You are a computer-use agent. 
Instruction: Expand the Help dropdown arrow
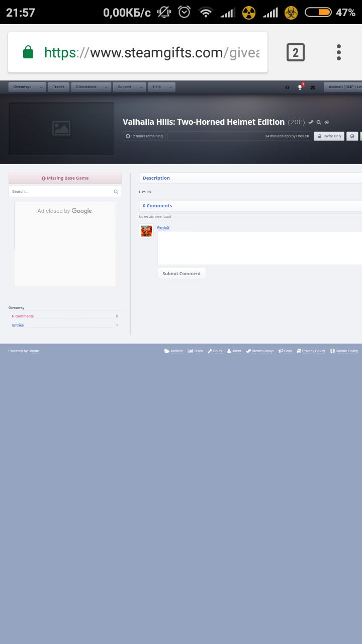pos(171,87)
